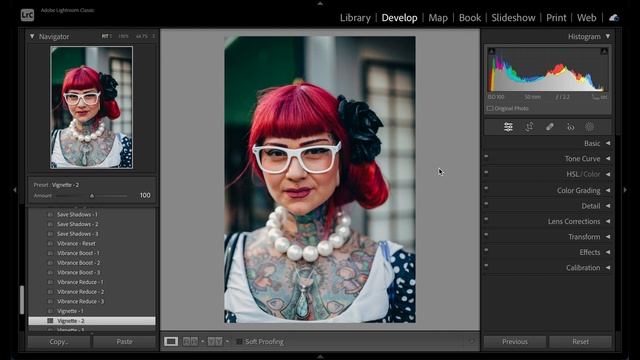Expand the Detail panel
Viewport: 640px width, 360px height.
(608, 206)
